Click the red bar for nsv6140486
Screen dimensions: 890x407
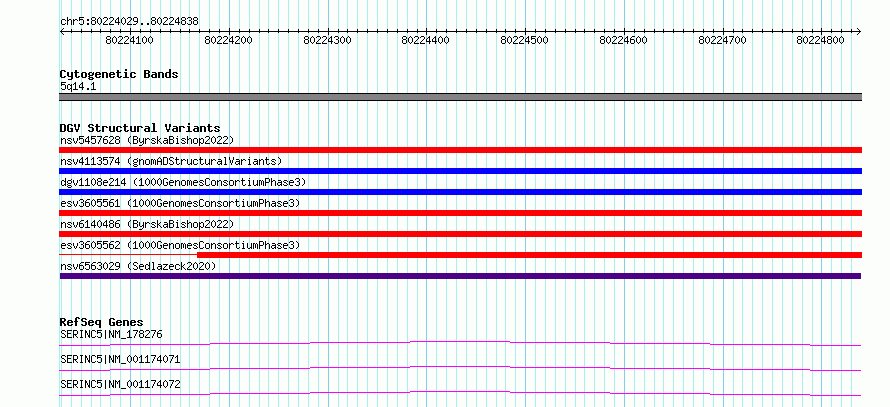coord(461,234)
